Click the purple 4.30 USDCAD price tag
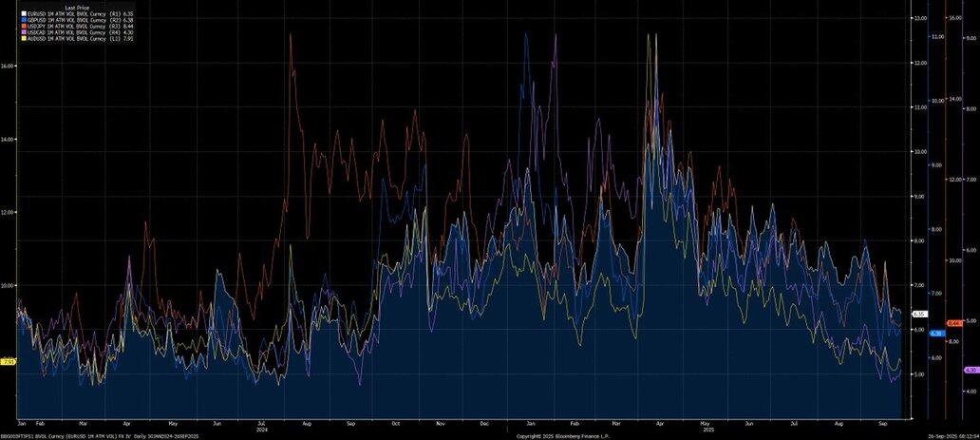Viewport: 980px width, 440px height. 970,370
